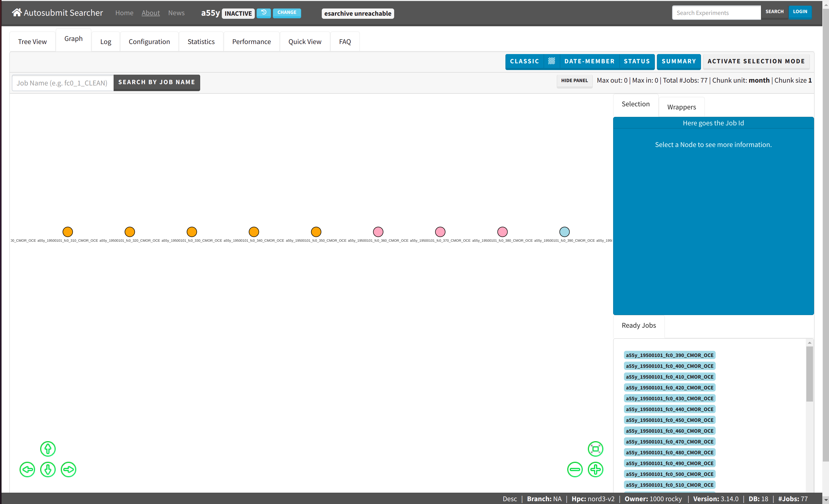
Task: Toggle ACTIVATE SELECTION MODE
Action: tap(756, 61)
